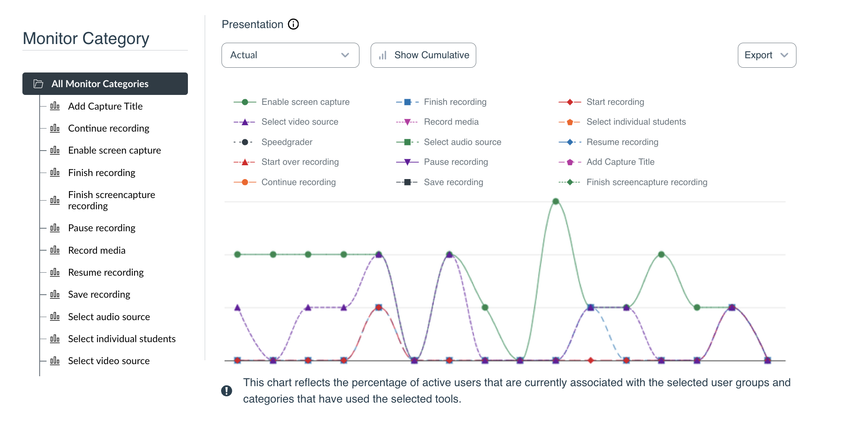Click the chevron on the Actual selector
Screen dimensions: 868x428
(345, 55)
